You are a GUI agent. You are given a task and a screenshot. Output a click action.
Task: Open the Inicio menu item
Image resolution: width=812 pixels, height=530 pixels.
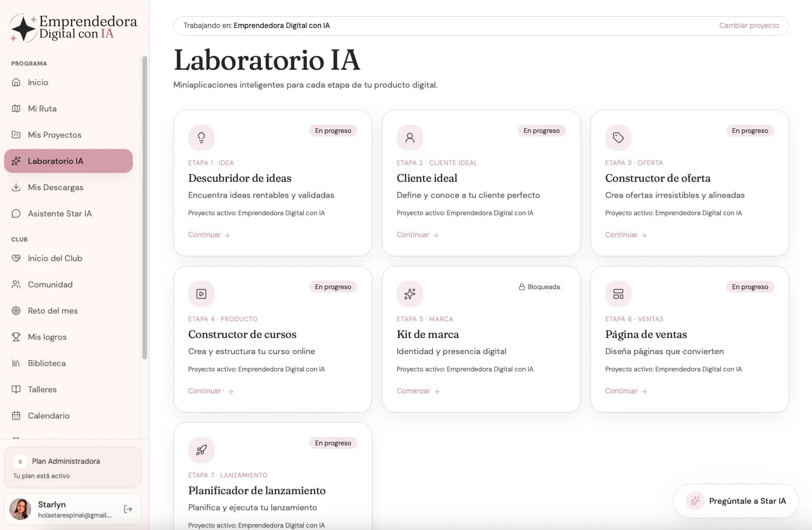(69, 82)
